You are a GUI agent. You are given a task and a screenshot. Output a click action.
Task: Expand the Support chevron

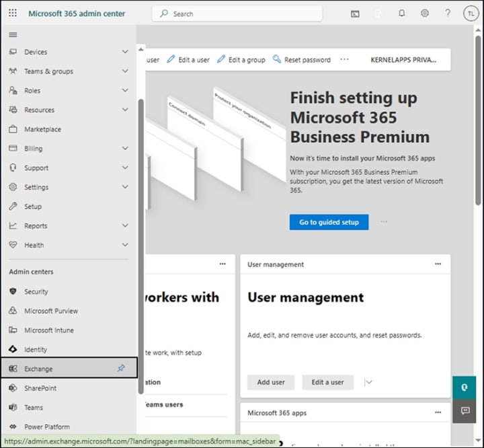[125, 167]
